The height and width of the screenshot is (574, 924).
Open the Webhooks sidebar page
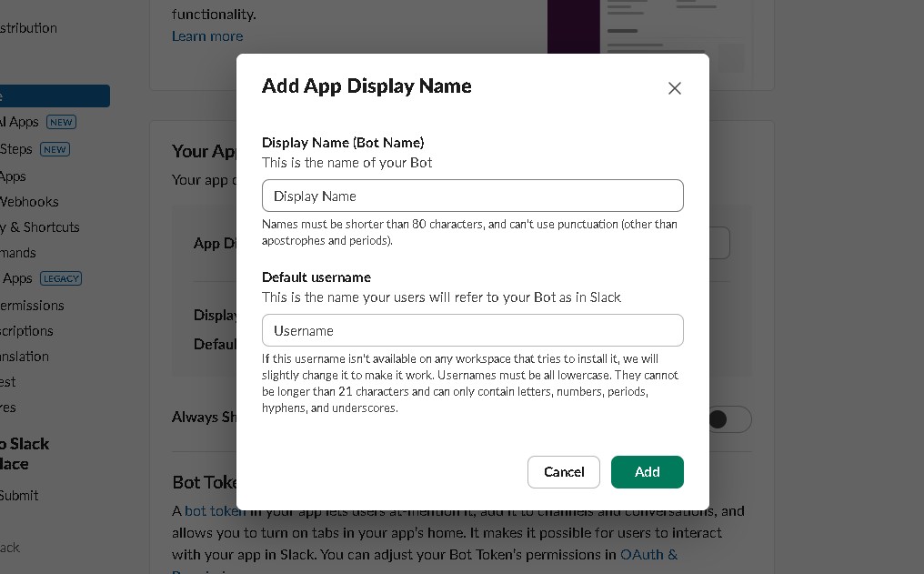(29, 202)
